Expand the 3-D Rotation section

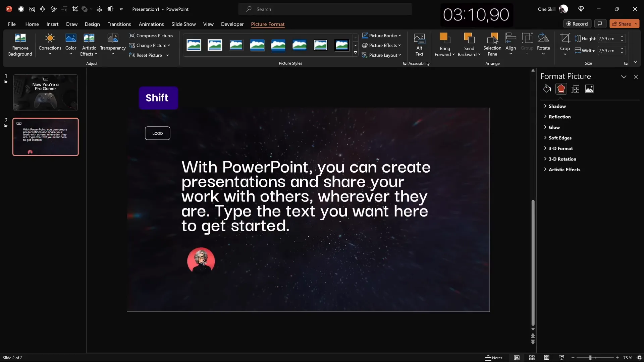point(560,159)
